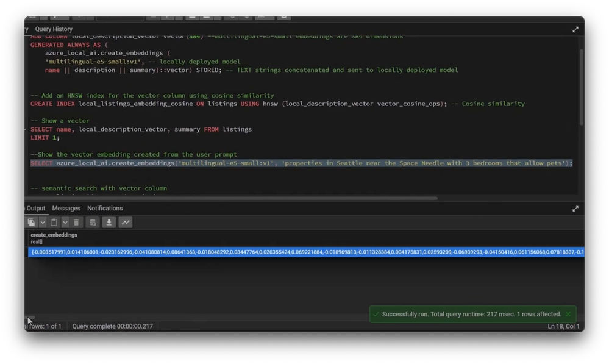Viewport: 609px width, 364px height.
Task: Open the Messages tab
Action: click(x=66, y=209)
